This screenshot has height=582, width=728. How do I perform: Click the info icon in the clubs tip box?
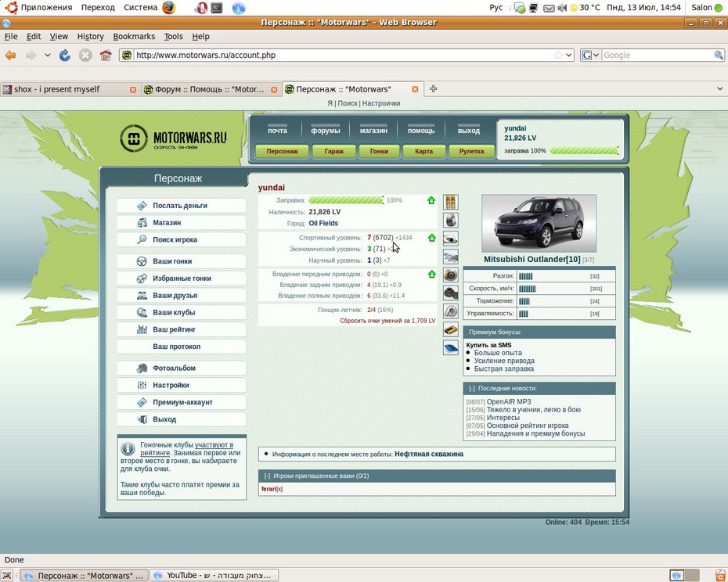click(x=128, y=449)
